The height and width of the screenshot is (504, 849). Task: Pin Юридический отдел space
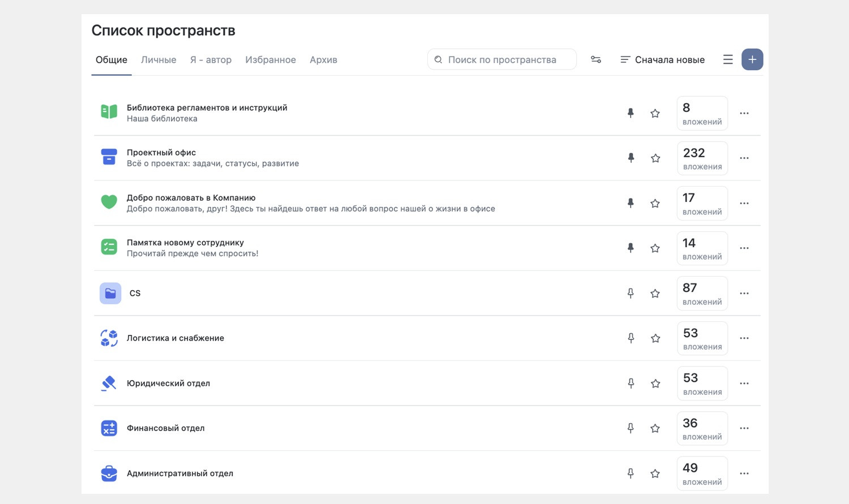tap(631, 383)
